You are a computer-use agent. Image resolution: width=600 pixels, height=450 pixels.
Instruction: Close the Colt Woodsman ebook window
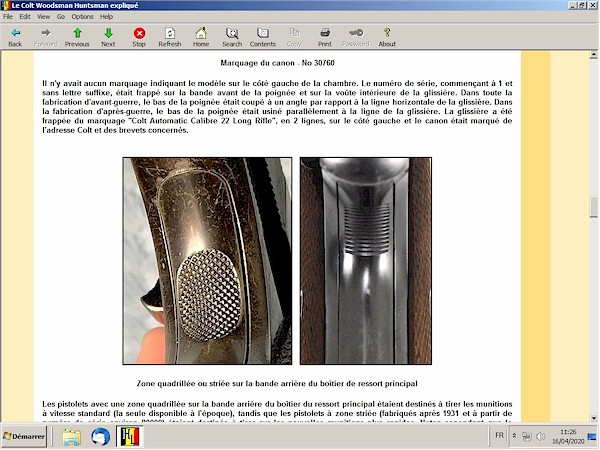point(593,5)
